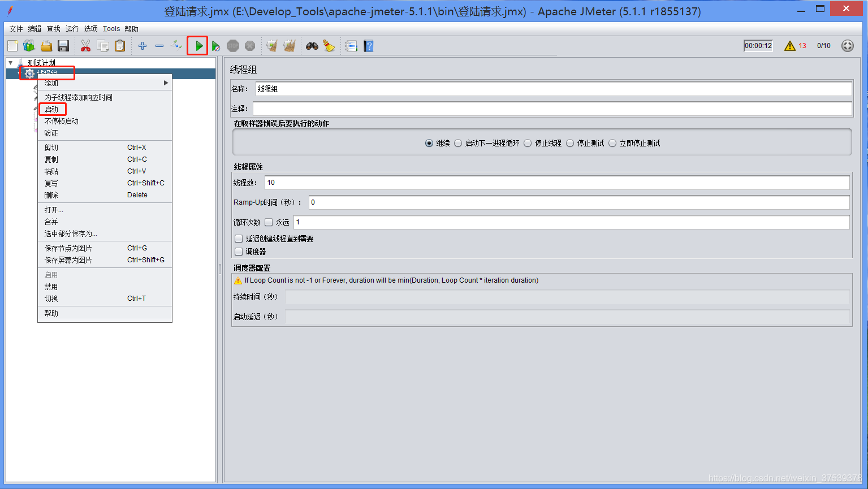Image resolution: width=868 pixels, height=489 pixels.
Task: Click the Open file folder icon
Action: 46,46
